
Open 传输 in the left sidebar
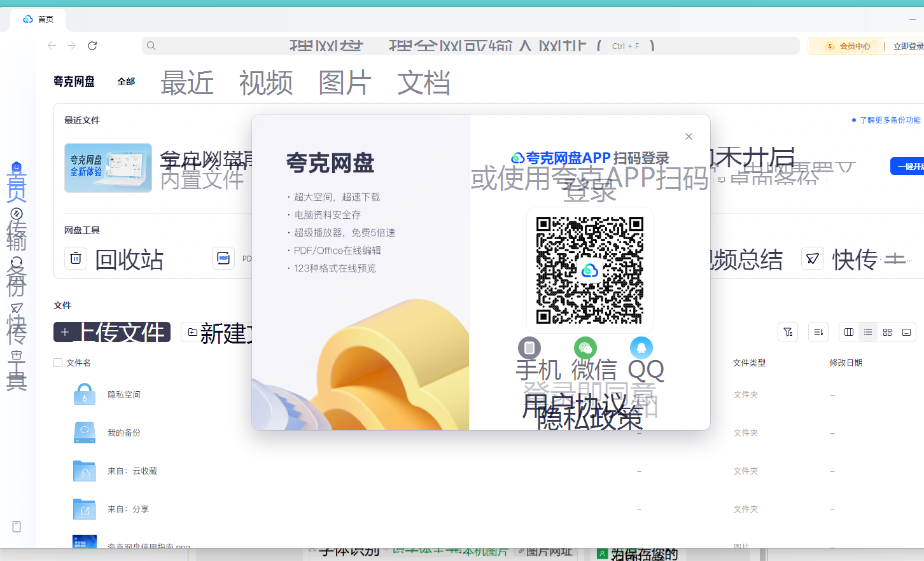[x=17, y=229]
